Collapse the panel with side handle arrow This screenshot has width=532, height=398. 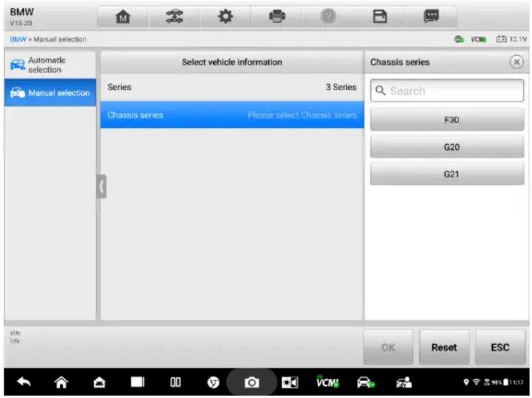[x=101, y=187]
